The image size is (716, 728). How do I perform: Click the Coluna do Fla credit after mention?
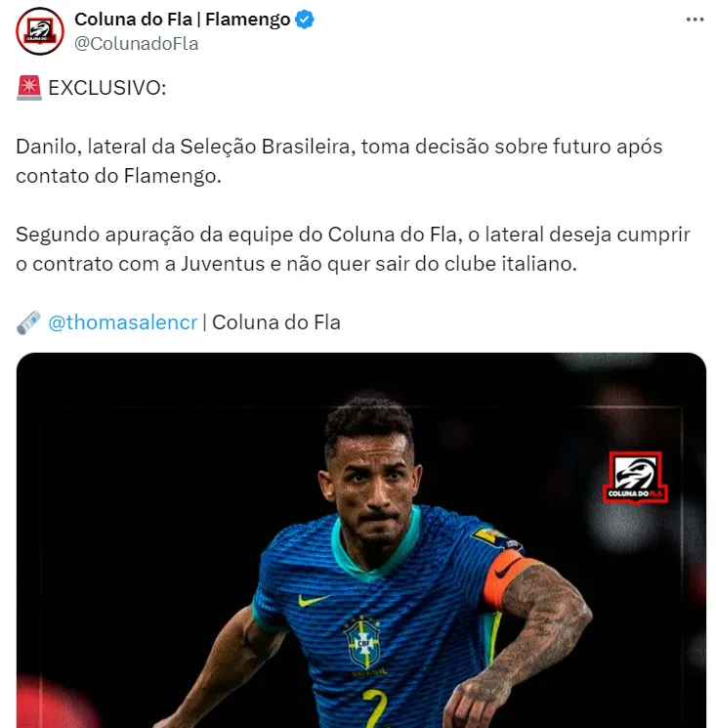point(276,322)
